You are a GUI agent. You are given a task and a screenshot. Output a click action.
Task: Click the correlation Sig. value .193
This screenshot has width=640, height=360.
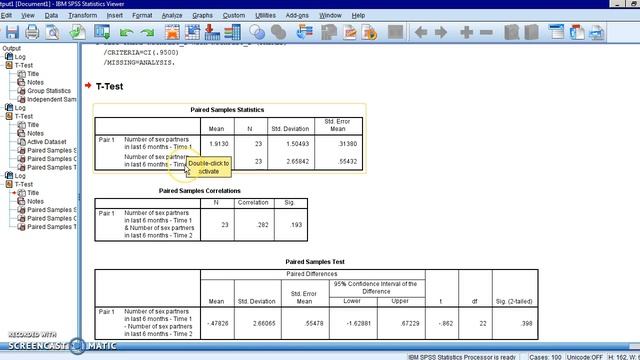(x=296, y=224)
